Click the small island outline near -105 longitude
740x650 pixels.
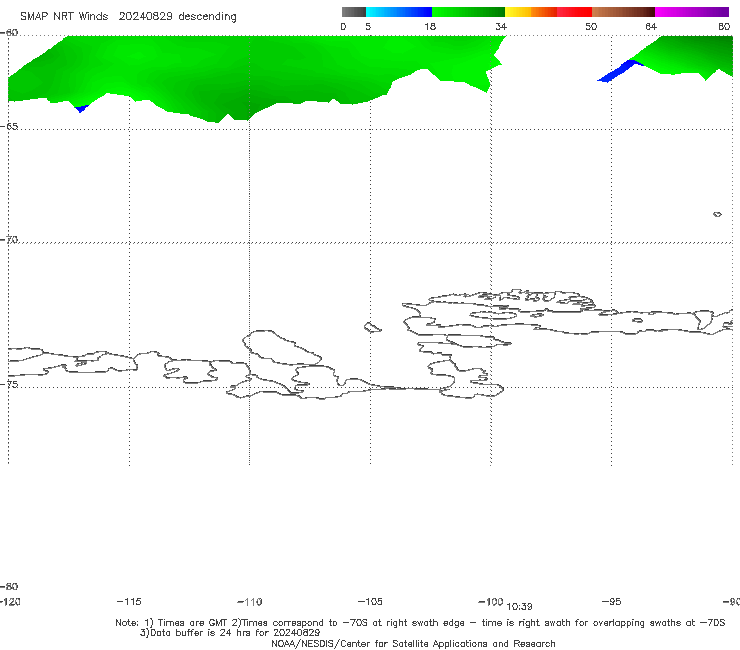(x=372, y=327)
